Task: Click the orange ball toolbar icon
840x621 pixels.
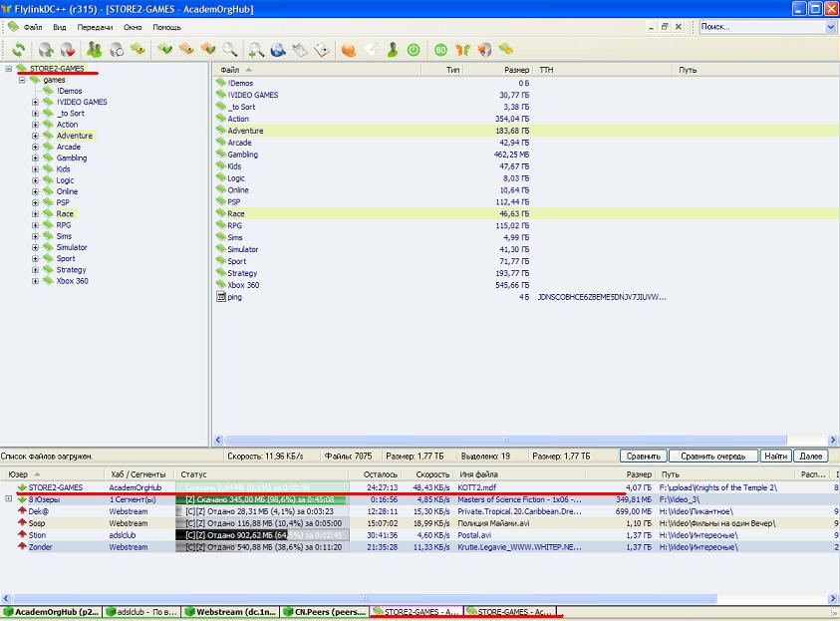Action: tap(348, 50)
